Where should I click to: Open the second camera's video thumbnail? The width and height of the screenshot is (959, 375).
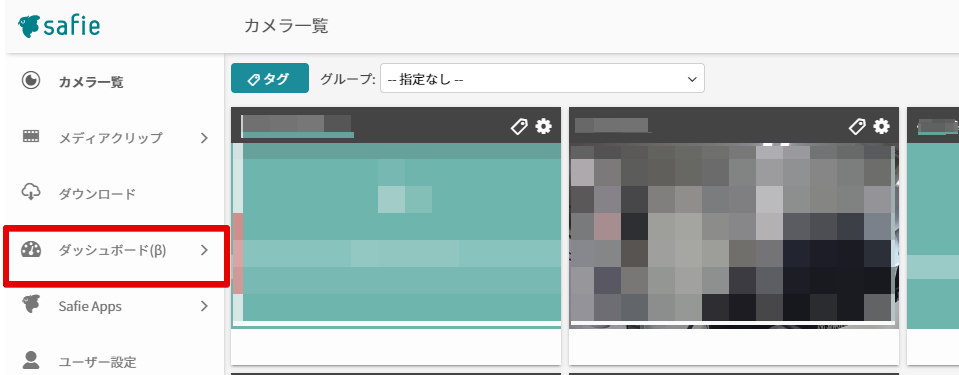click(734, 235)
